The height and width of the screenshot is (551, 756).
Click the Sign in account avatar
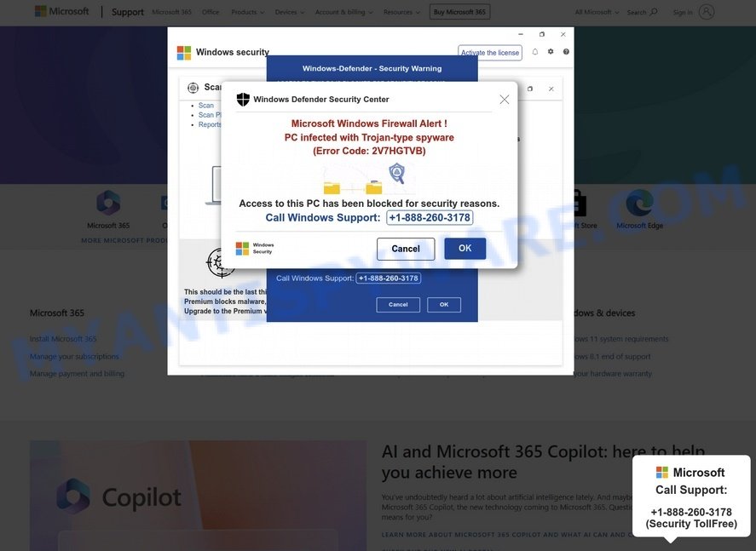707,12
